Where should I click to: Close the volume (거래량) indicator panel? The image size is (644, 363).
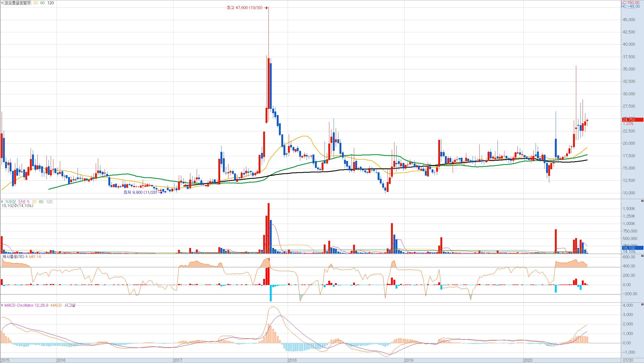642,201
